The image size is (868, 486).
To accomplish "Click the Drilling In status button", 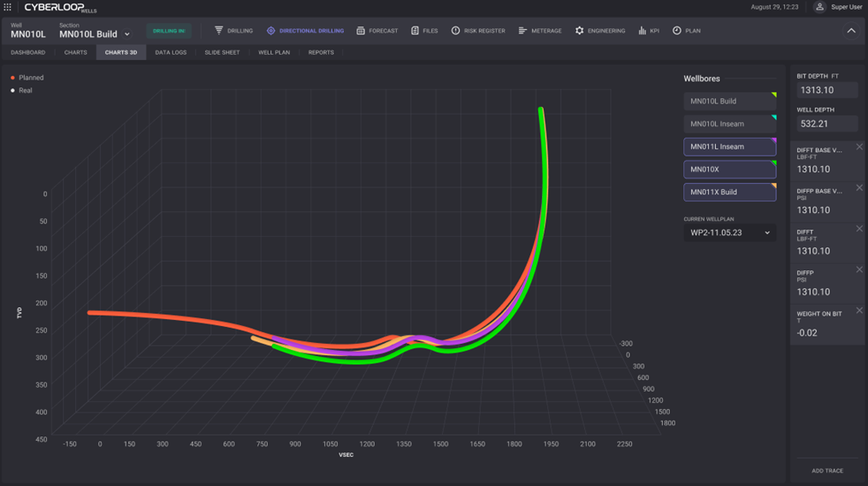I will click(168, 31).
